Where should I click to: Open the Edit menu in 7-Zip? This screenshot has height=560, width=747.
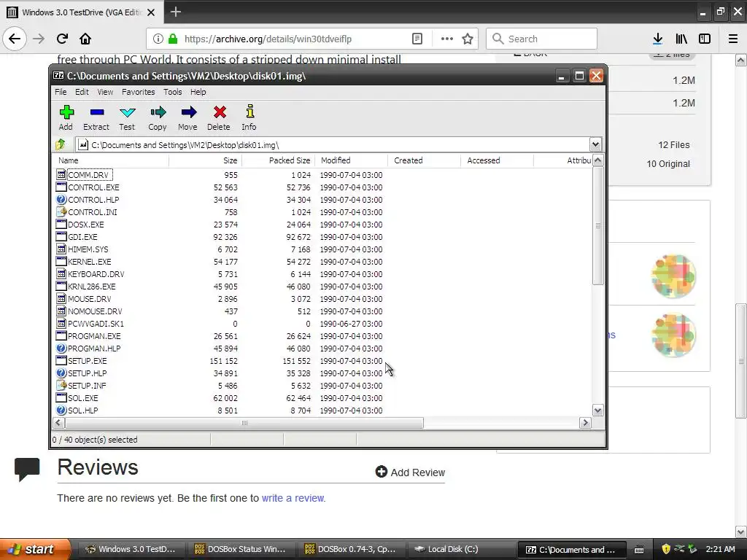pyautogui.click(x=82, y=92)
